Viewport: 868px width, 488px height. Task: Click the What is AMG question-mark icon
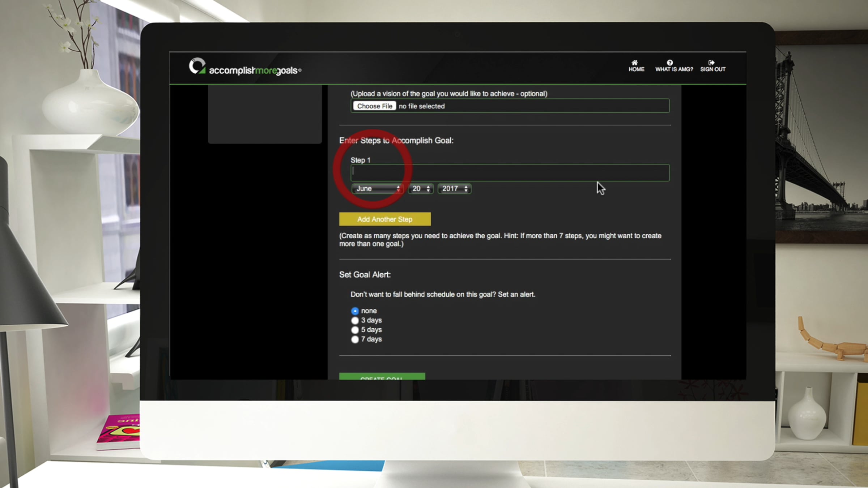(x=670, y=63)
